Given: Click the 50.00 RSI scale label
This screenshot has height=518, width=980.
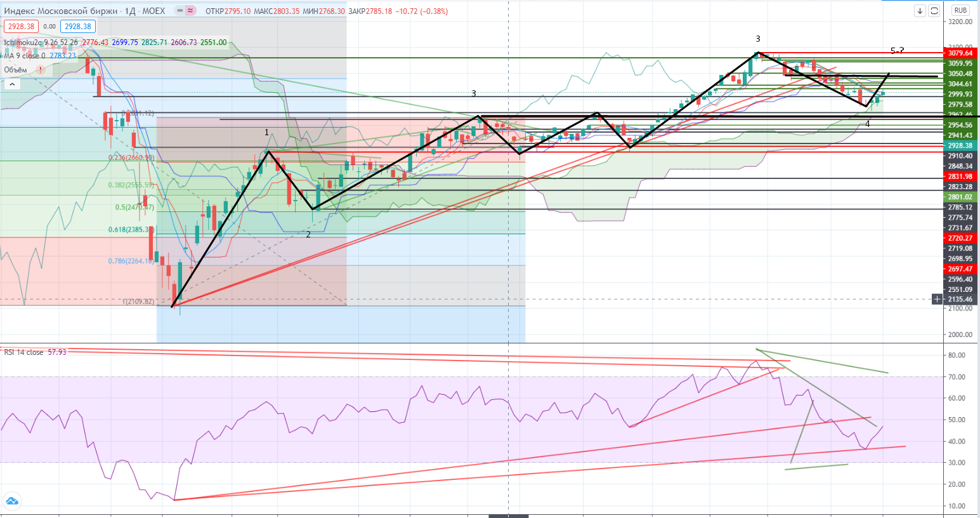Looking at the screenshot, I should 957,420.
